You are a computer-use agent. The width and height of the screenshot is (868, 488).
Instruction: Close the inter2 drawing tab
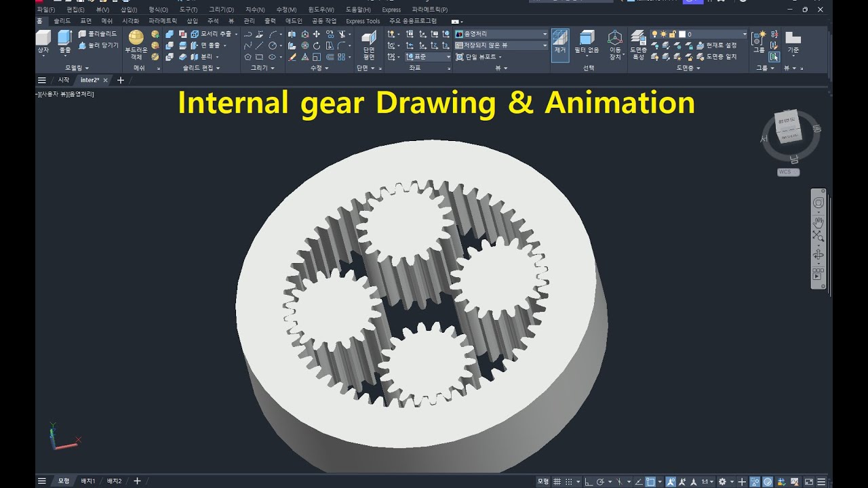click(x=105, y=80)
